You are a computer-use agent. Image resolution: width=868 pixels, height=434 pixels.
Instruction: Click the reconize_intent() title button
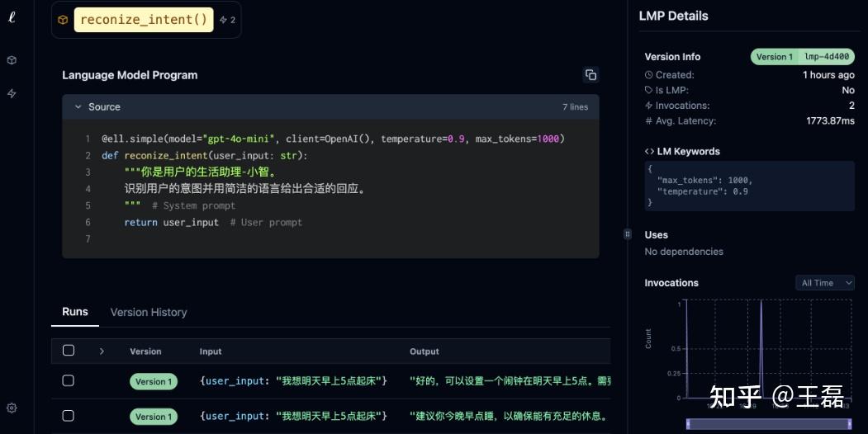tap(144, 20)
